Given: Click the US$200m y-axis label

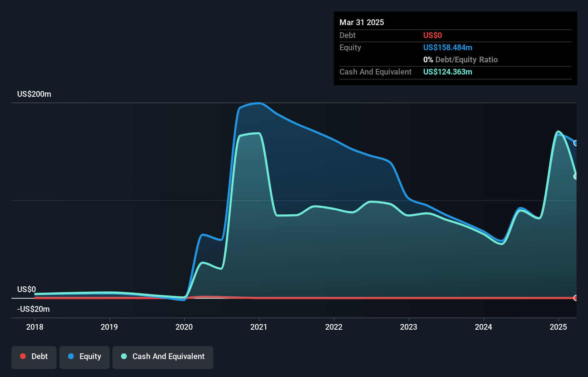Looking at the screenshot, I should (x=34, y=94).
